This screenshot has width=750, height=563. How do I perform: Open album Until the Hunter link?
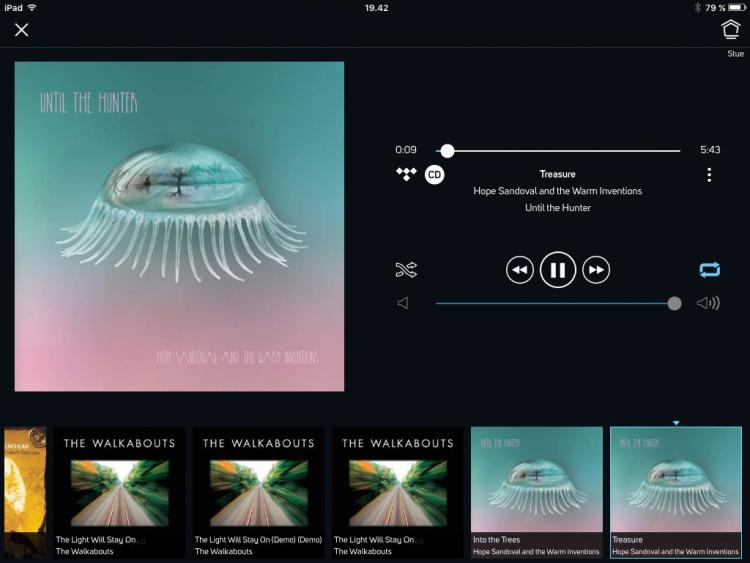pos(558,208)
